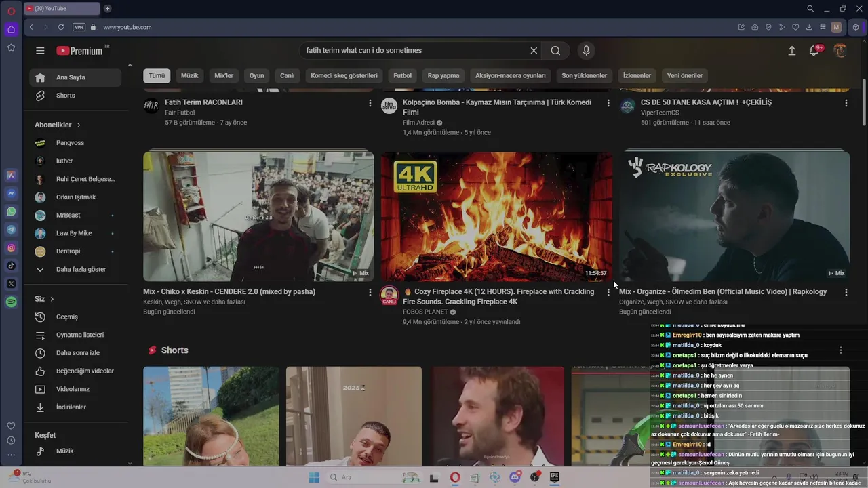The width and height of the screenshot is (868, 488).
Task: Clear the search box with the X
Action: point(534,51)
